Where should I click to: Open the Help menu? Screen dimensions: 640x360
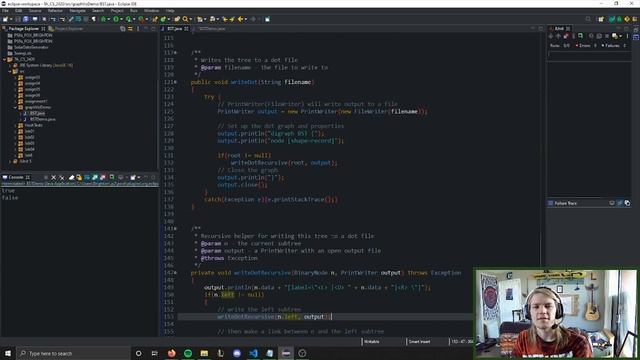170,11
